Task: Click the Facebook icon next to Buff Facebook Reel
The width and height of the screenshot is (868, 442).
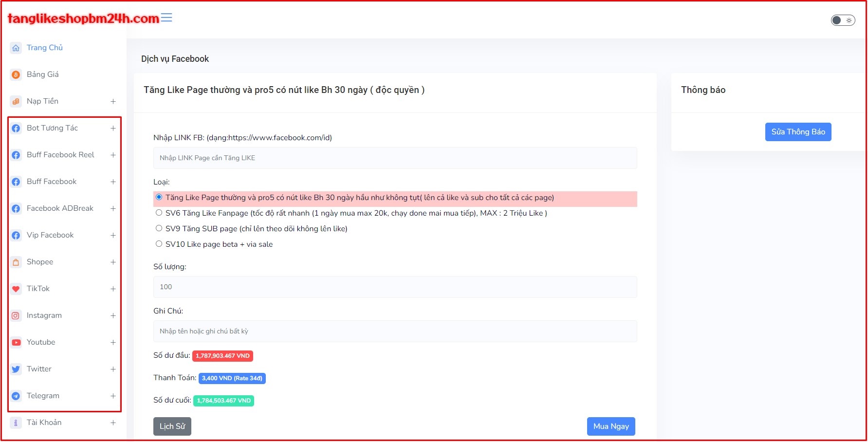Action: [16, 155]
